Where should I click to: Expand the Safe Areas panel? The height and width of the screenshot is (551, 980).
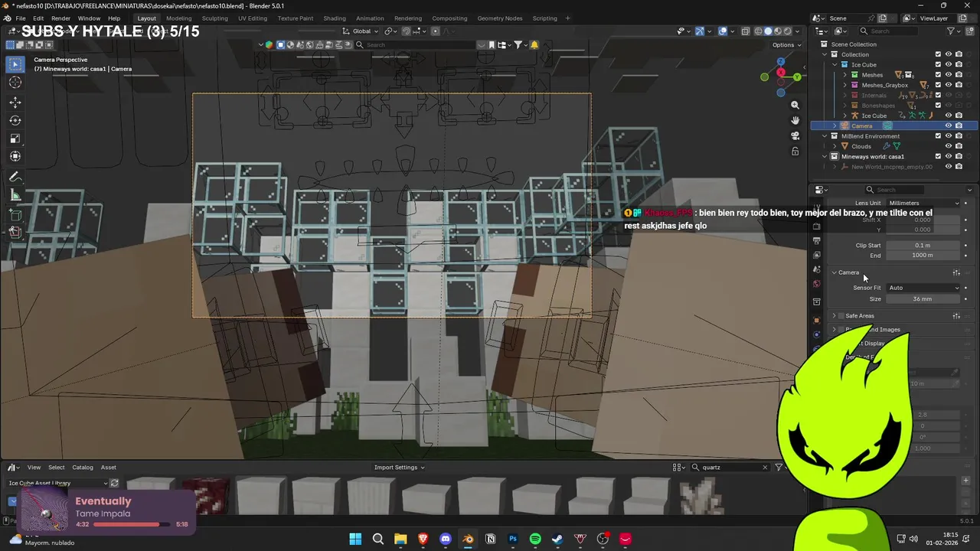click(834, 316)
